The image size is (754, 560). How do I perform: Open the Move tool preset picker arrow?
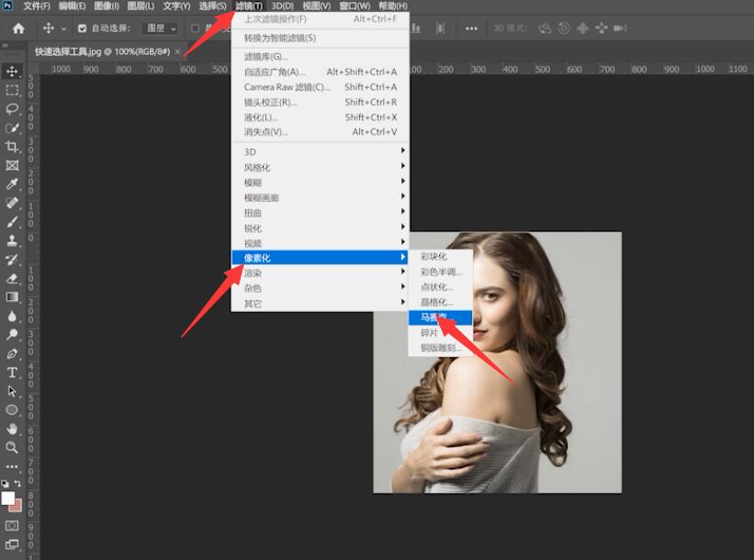(63, 28)
